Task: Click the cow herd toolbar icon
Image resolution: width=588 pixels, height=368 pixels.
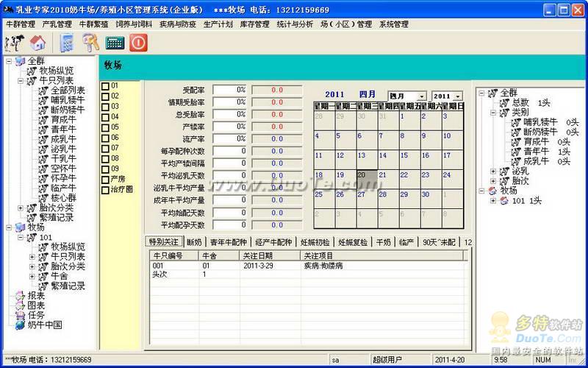Action: coord(14,43)
